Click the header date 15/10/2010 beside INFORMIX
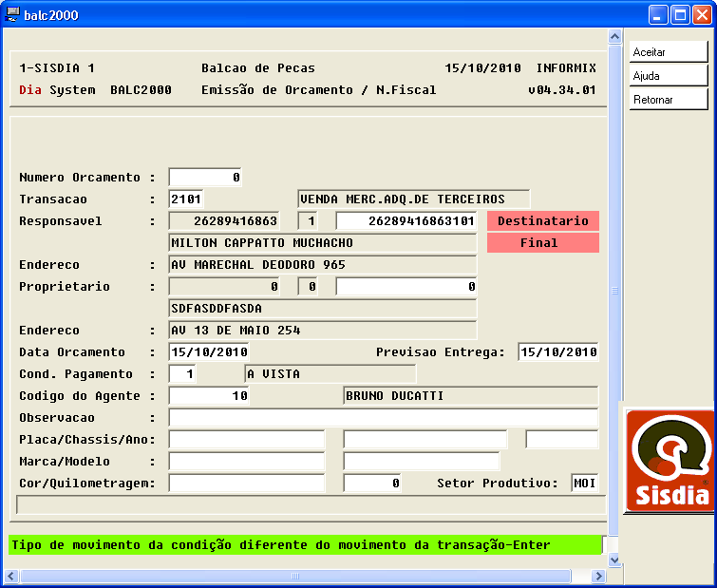The image size is (717, 588). (482, 68)
